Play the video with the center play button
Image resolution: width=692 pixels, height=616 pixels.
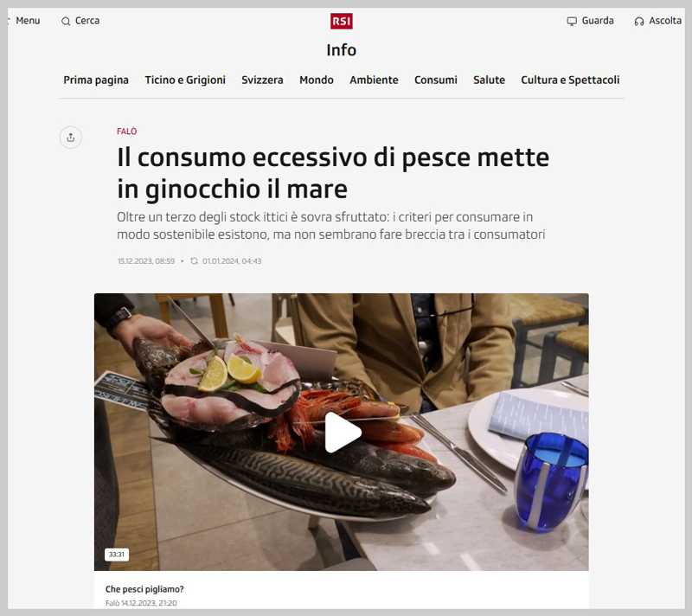point(342,433)
